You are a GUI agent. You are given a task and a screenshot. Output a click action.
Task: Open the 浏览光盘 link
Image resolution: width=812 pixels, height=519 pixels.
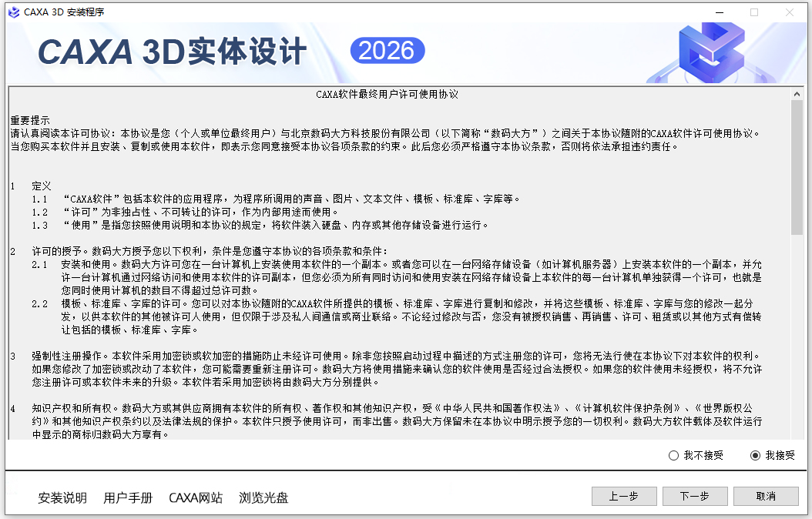pyautogui.click(x=263, y=497)
